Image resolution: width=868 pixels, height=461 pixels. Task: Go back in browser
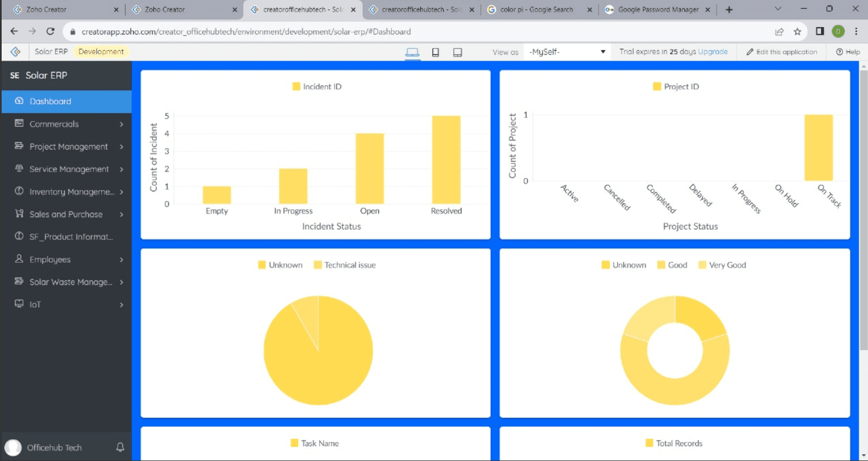click(x=14, y=31)
